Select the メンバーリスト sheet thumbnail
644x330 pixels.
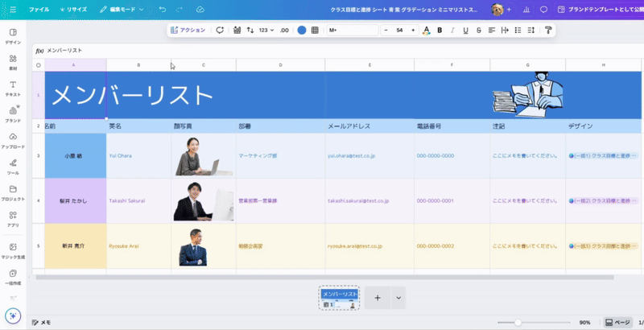click(339, 297)
